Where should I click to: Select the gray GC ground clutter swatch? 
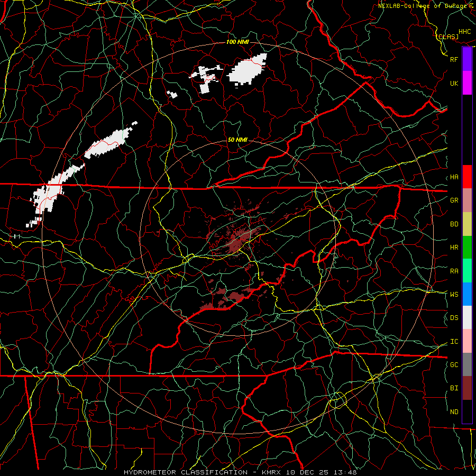[467, 364]
